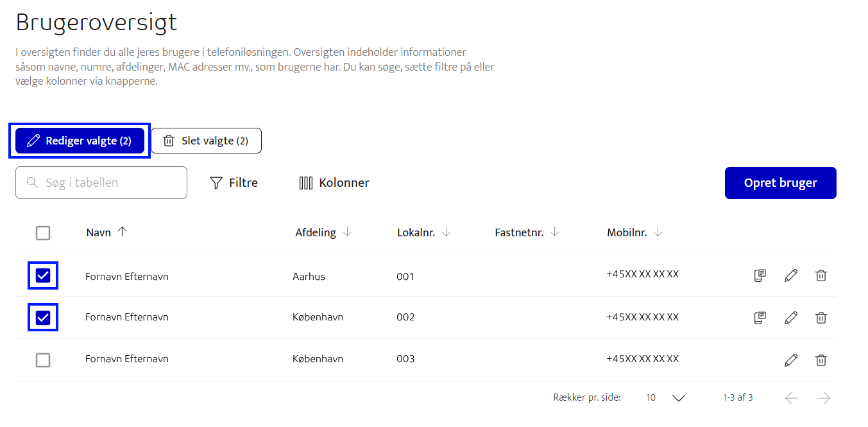Sort by Fastnetnr. column arrow
This screenshot has height=427, width=868.
(x=555, y=232)
